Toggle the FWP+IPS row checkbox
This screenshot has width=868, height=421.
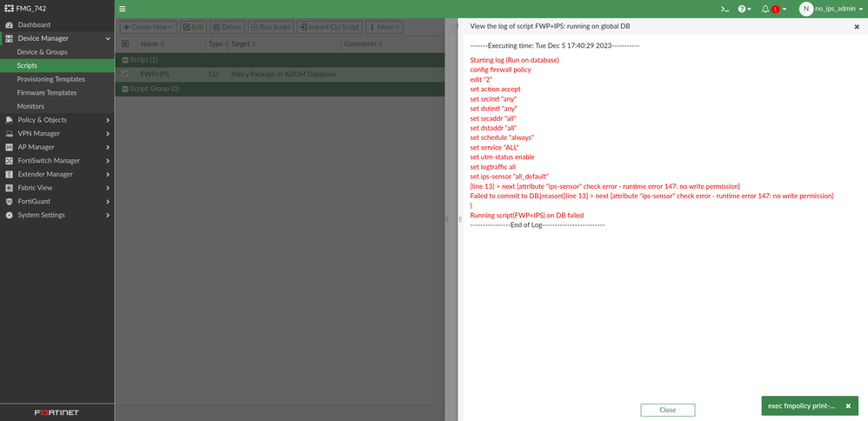point(125,74)
